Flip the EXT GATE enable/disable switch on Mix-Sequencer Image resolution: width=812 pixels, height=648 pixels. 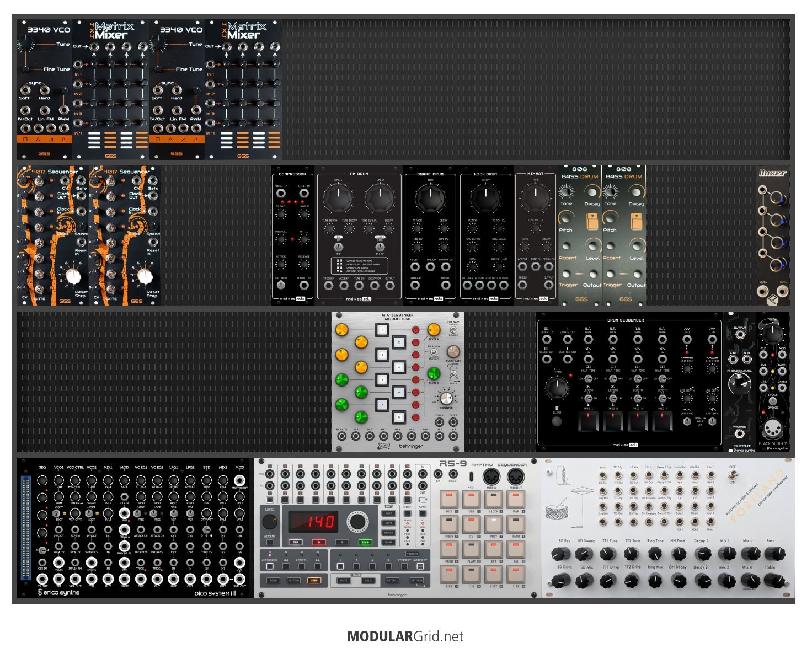(453, 330)
